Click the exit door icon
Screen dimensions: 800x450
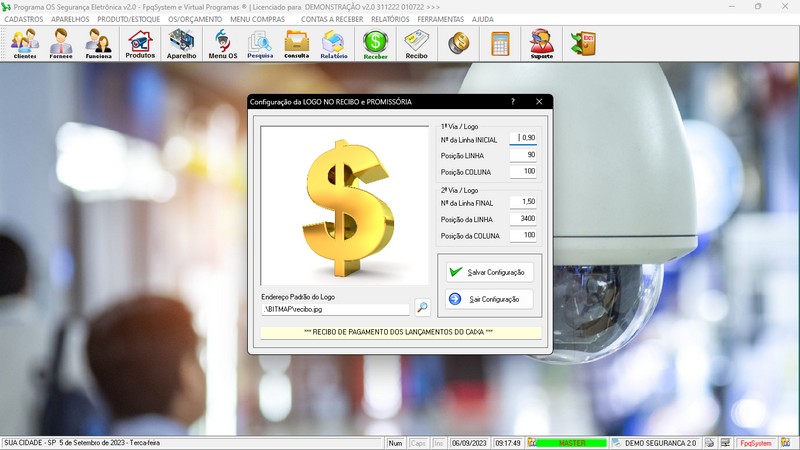[582, 44]
